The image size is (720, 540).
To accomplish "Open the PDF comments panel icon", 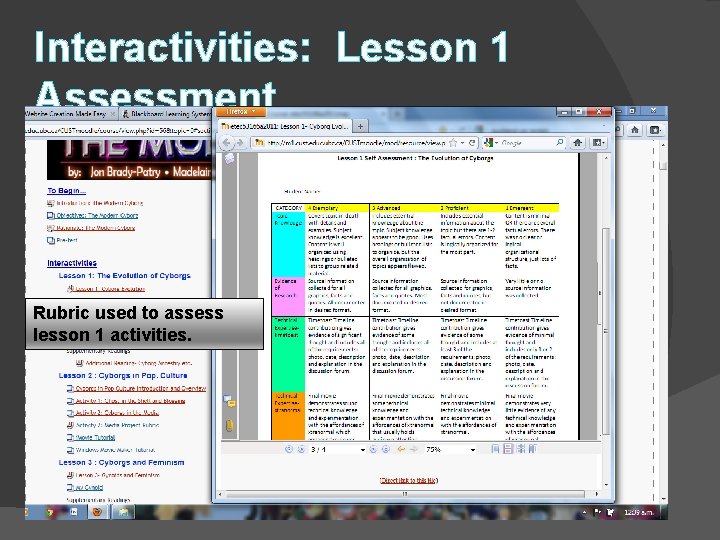I will pyautogui.click(x=230, y=401).
